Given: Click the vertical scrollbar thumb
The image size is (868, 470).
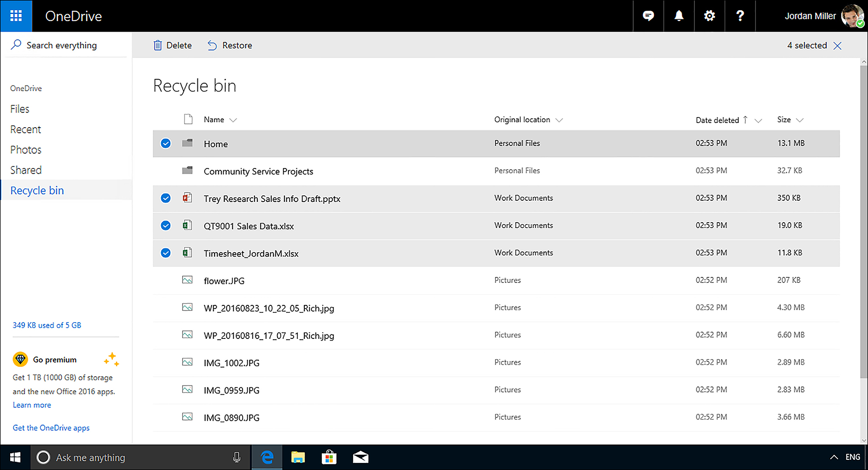Looking at the screenshot, I should pos(864,222).
